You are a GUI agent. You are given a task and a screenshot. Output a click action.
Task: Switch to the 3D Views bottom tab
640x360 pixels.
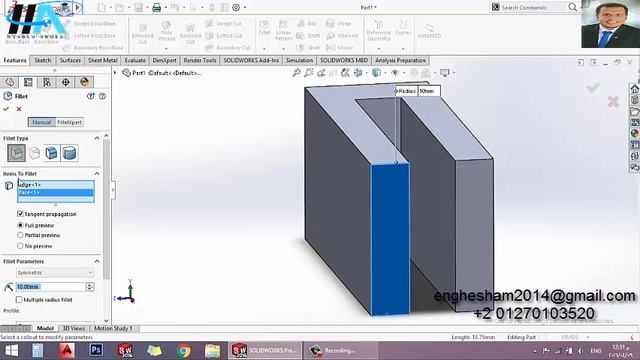coord(73,328)
